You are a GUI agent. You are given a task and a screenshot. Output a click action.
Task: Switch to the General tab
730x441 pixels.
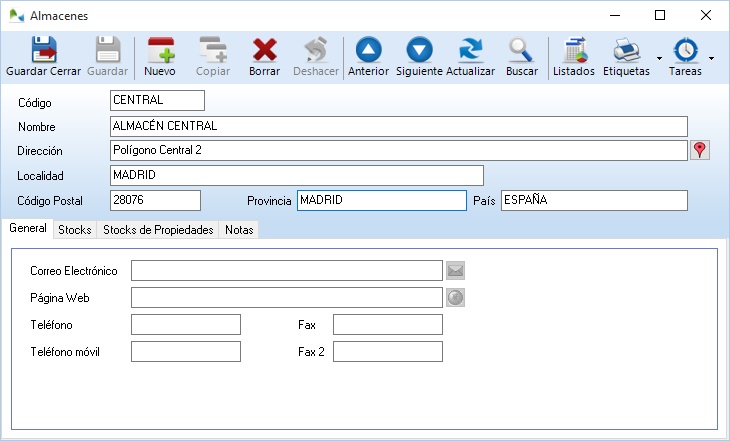(x=28, y=228)
